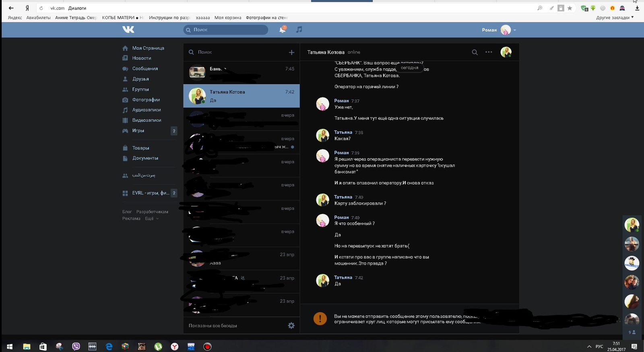Image resolution: width=644 pixels, height=352 pixels.
Task: Open the music note player icon
Action: 299,29
